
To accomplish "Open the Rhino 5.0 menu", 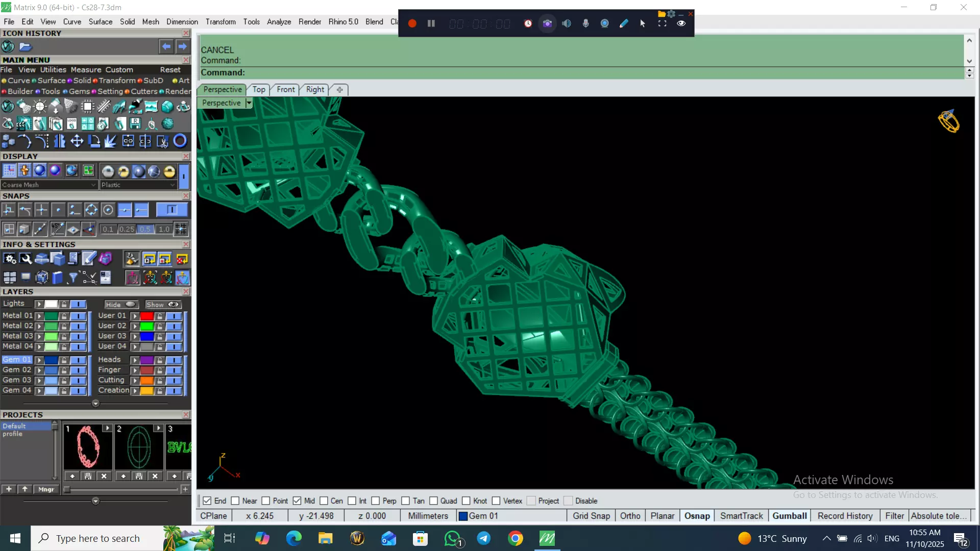I will coord(343,21).
